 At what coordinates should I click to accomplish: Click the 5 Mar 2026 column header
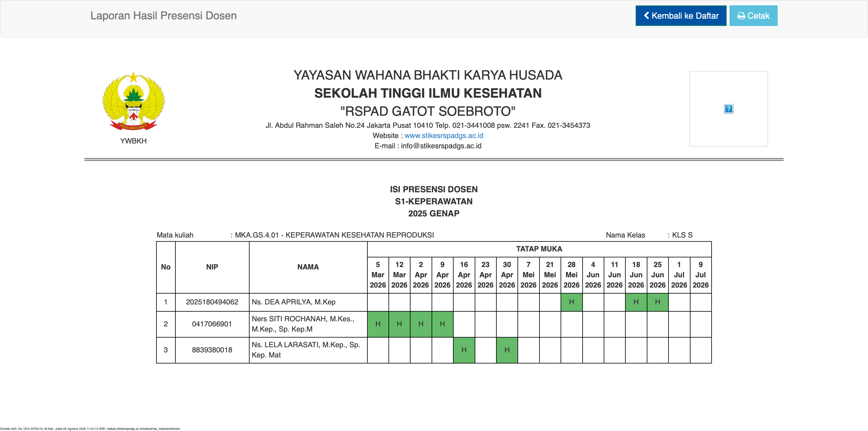pyautogui.click(x=378, y=275)
